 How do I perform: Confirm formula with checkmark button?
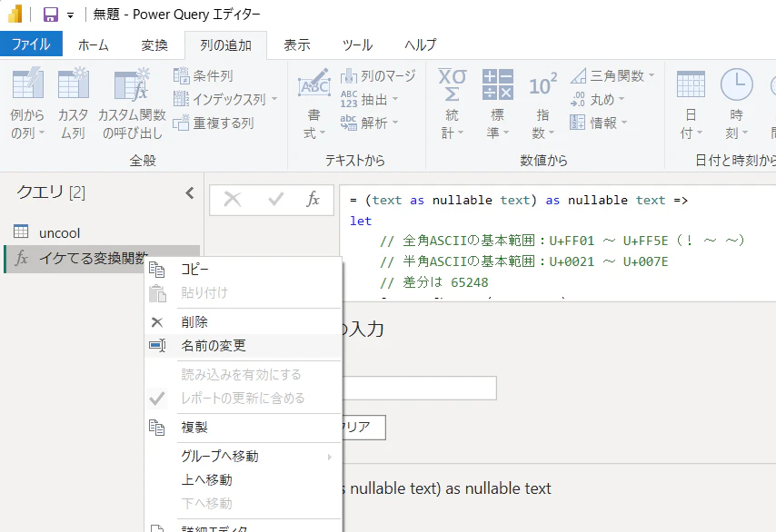(275, 200)
